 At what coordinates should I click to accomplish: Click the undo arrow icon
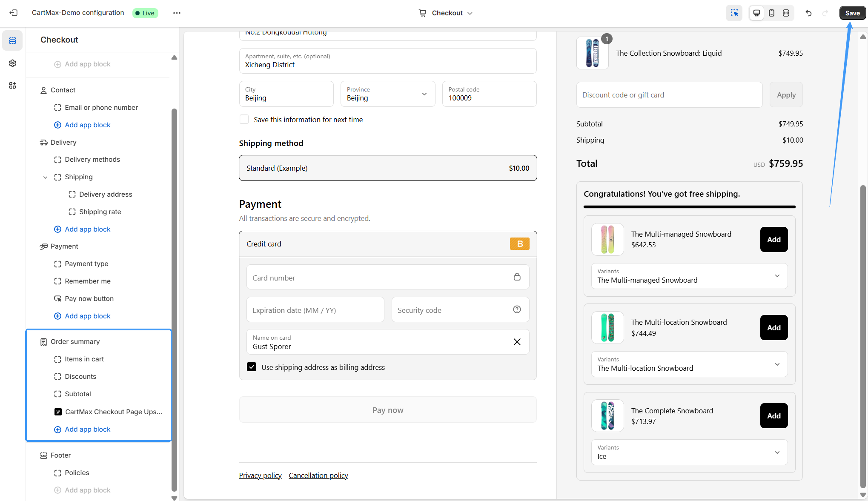pyautogui.click(x=808, y=13)
